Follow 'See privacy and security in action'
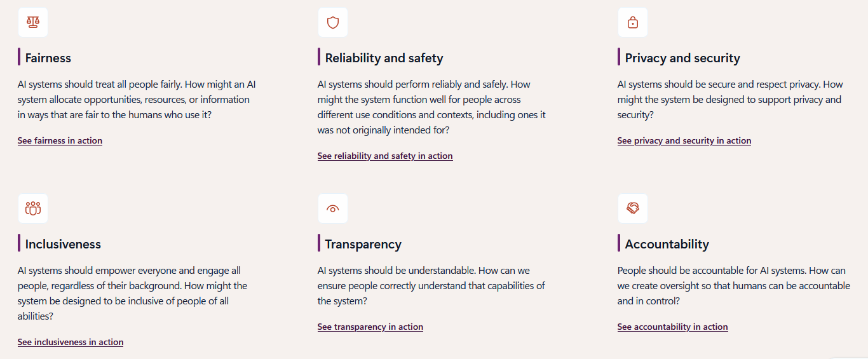This screenshot has width=868, height=359. [684, 140]
